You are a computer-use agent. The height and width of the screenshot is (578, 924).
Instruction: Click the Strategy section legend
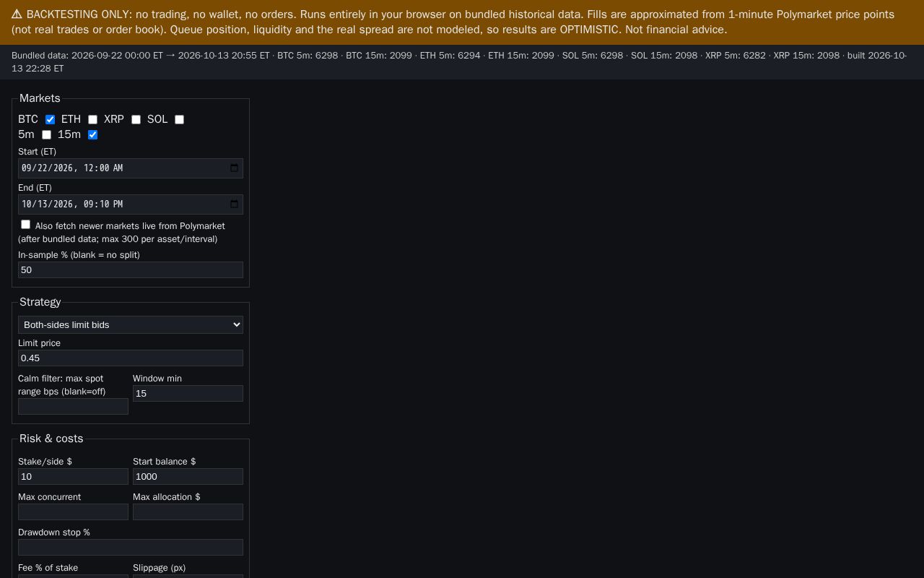click(x=40, y=302)
